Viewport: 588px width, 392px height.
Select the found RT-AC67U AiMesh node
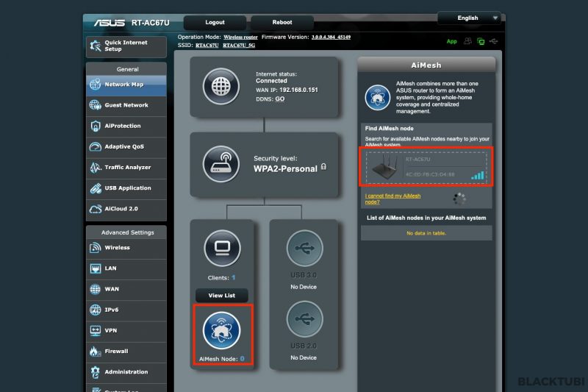426,168
